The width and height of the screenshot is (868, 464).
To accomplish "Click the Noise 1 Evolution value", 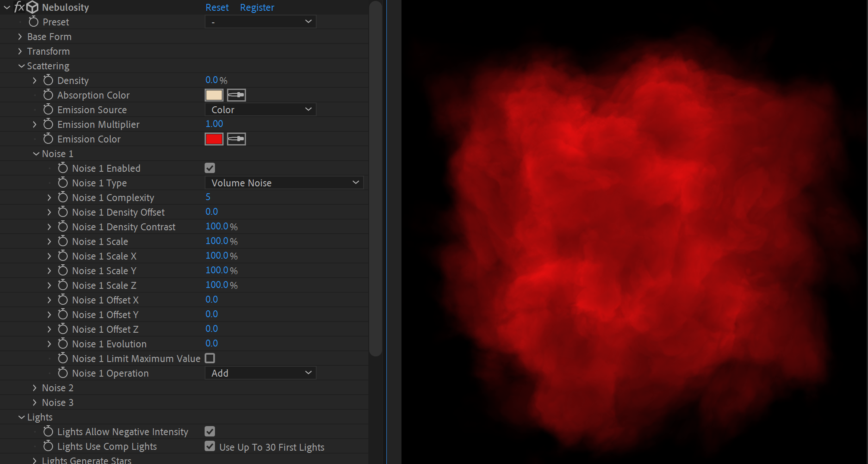I will tap(212, 343).
